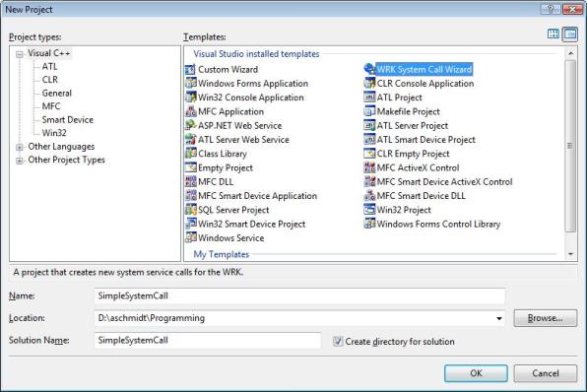Switch templates to small icons view
587x392 pixels.
570,34
